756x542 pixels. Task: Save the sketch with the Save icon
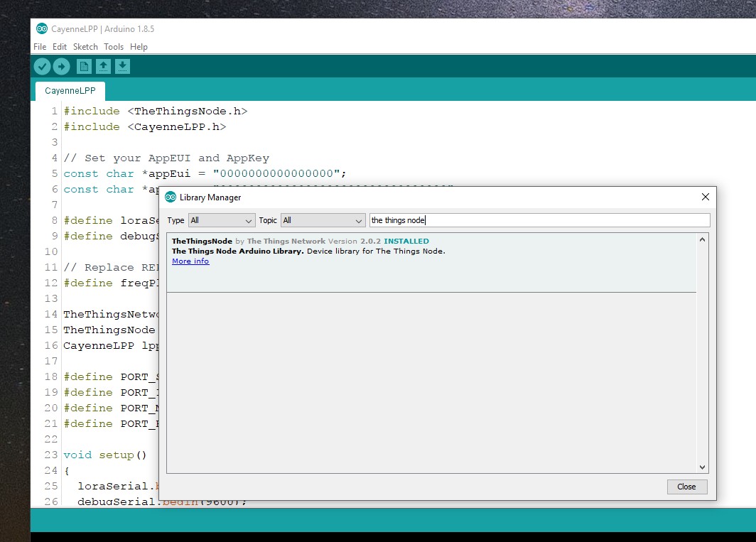122,67
